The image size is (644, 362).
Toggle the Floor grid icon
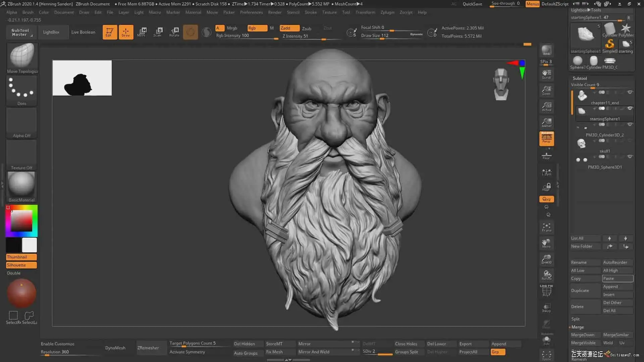click(x=546, y=156)
